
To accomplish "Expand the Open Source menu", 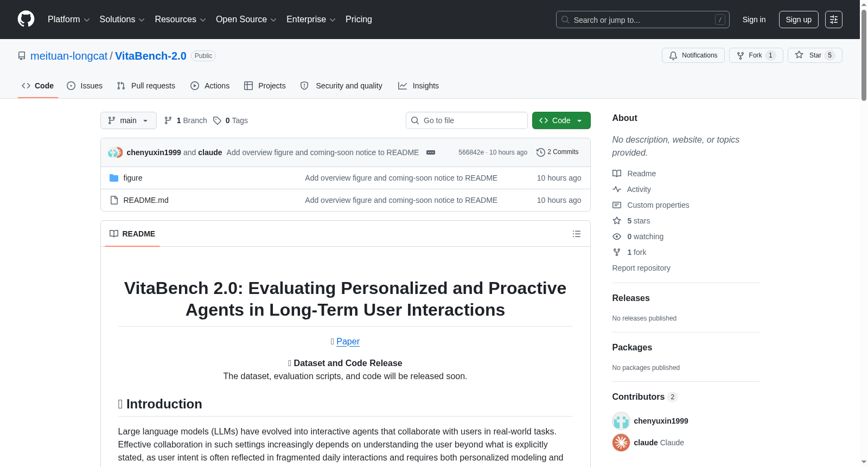I will pyautogui.click(x=246, y=20).
